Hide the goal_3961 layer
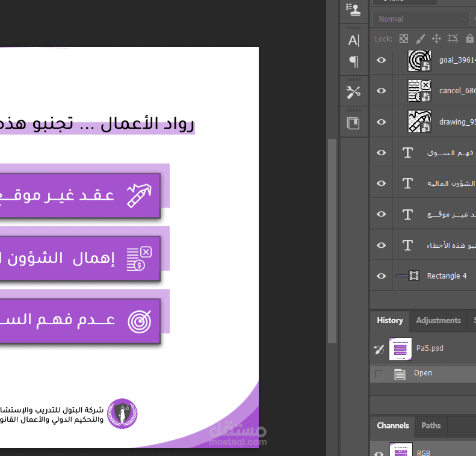Screen dimensions: 476x456 (382, 60)
